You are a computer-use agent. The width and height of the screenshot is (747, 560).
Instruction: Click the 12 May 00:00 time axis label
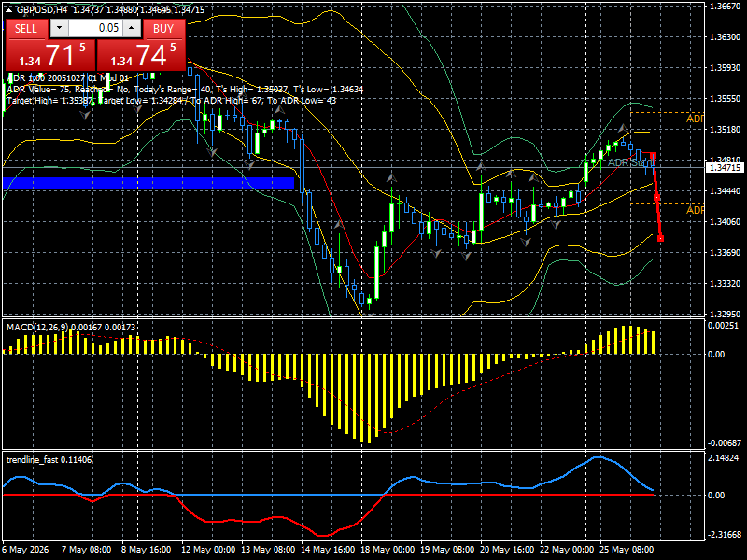pyautogui.click(x=208, y=549)
